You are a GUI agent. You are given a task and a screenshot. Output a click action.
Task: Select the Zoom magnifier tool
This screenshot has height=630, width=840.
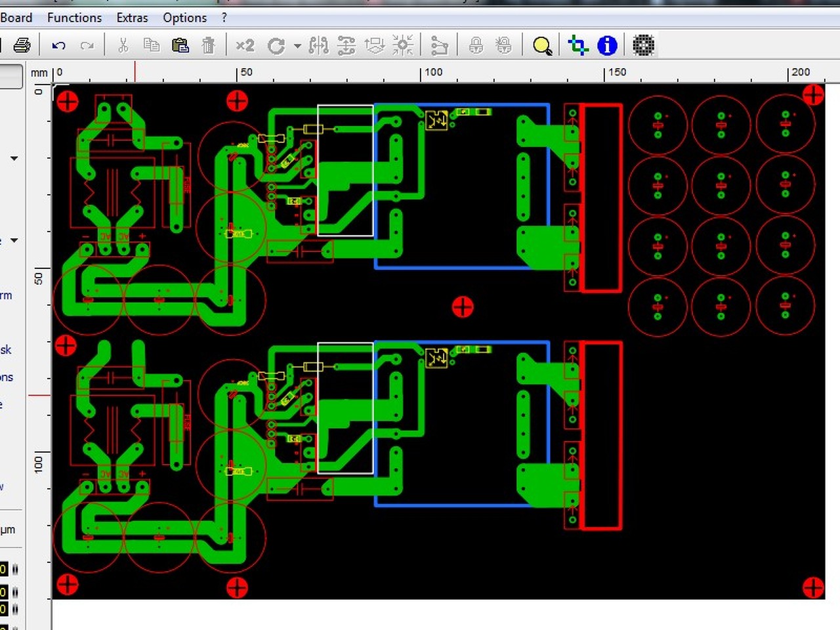tap(542, 46)
